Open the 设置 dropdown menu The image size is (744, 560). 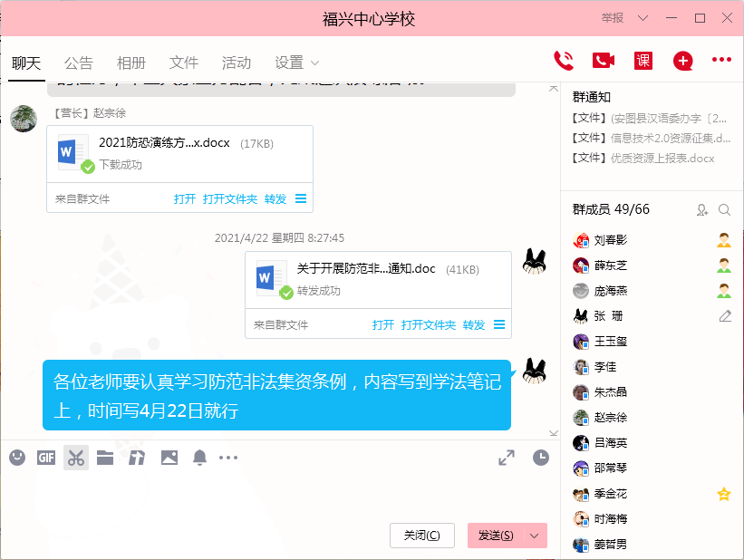coord(297,63)
